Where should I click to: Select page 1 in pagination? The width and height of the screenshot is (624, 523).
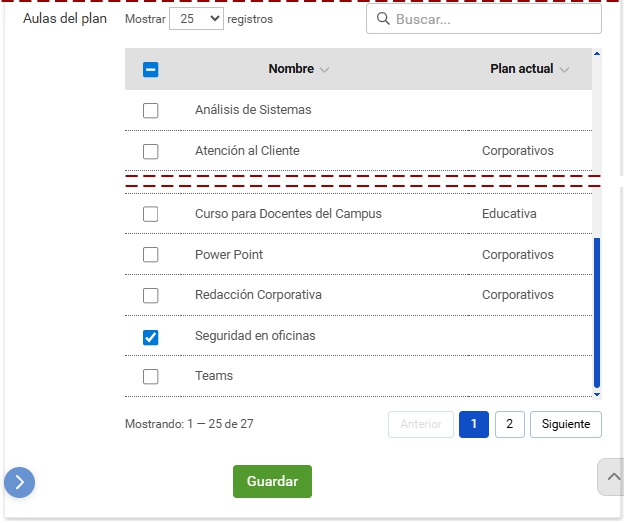coord(474,424)
